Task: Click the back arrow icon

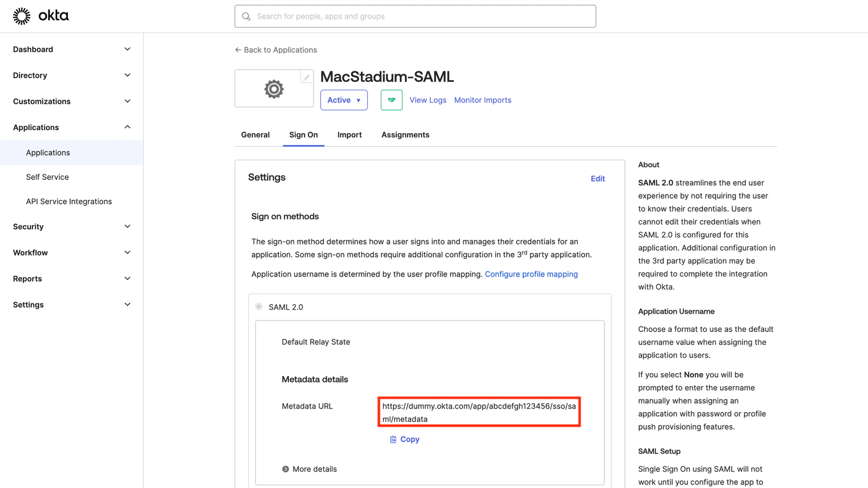Action: pos(238,50)
